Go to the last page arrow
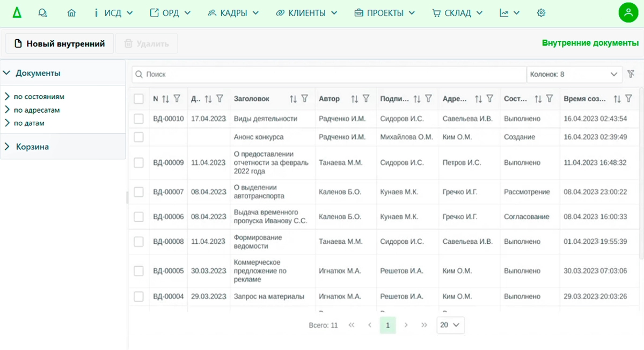644x350 pixels. pos(425,325)
